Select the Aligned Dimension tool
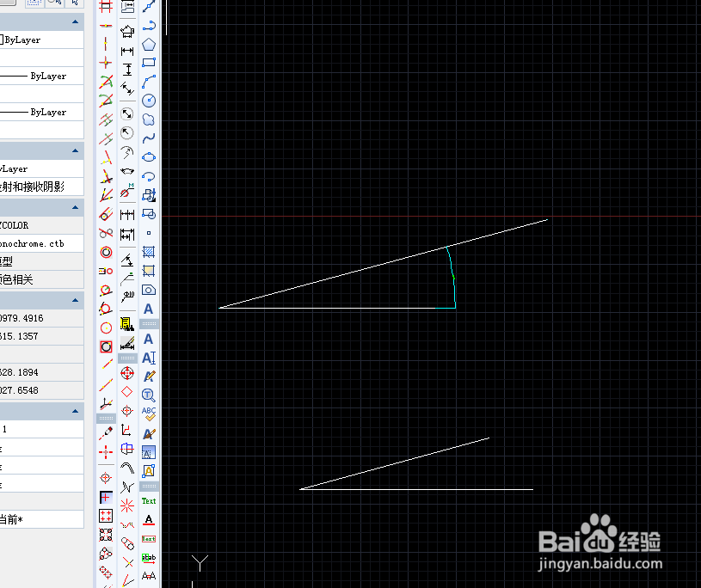This screenshot has height=588, width=701. coord(127,89)
